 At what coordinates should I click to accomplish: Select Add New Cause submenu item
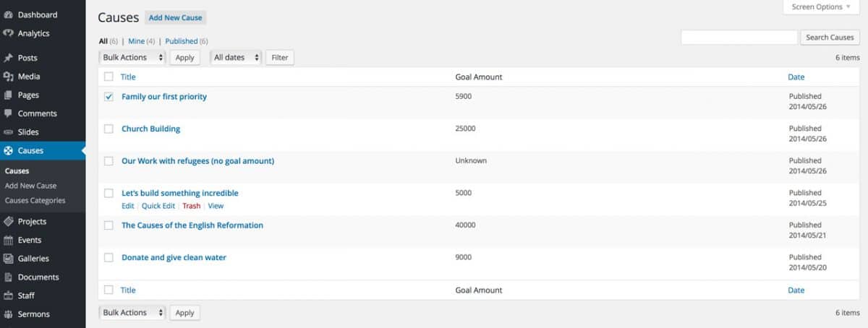[30, 186]
